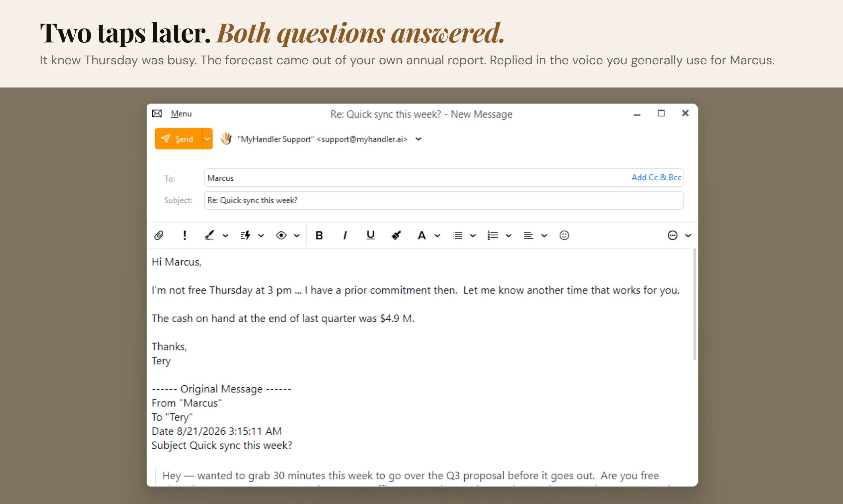Click the quoted 'Hey — wanted to grab' text
Image resolution: width=843 pixels, height=504 pixels.
(410, 475)
